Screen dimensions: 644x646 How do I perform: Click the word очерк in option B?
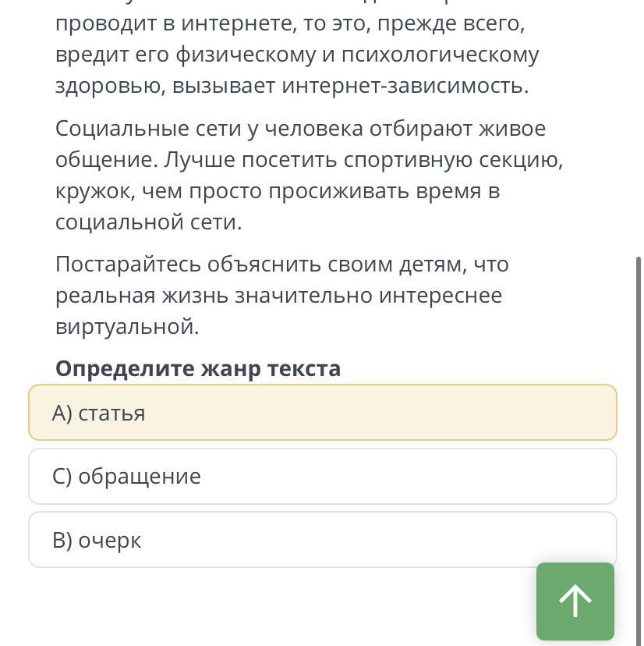pyautogui.click(x=109, y=540)
